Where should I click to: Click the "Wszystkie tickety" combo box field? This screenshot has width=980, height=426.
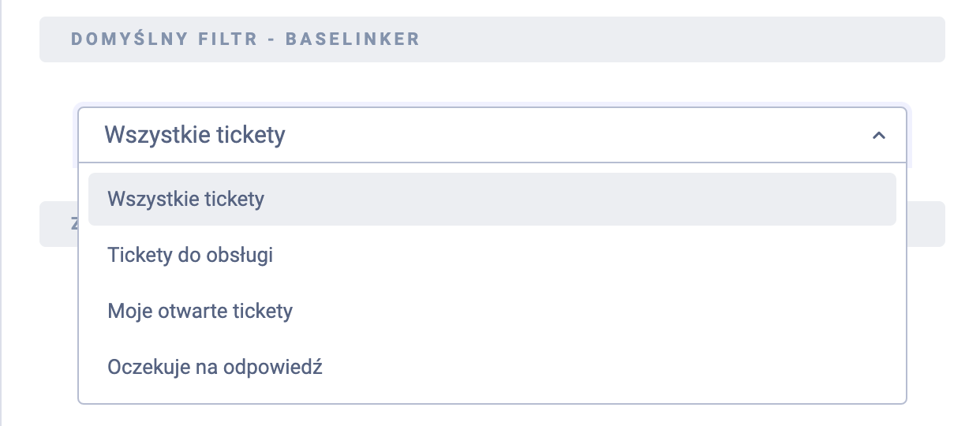coord(473,136)
